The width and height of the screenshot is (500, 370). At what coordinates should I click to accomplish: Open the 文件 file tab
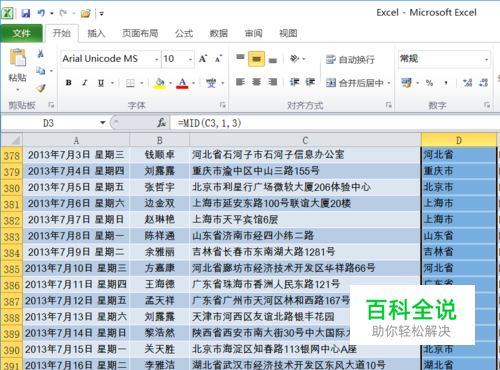tap(22, 33)
